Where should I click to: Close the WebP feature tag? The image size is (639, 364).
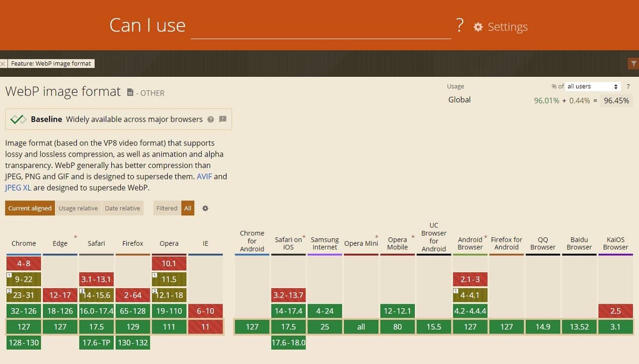[3, 64]
